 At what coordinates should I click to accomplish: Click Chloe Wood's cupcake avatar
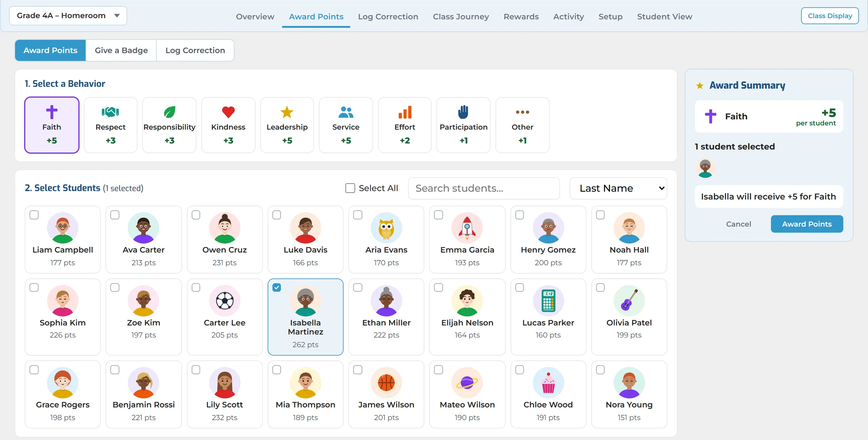tap(548, 383)
